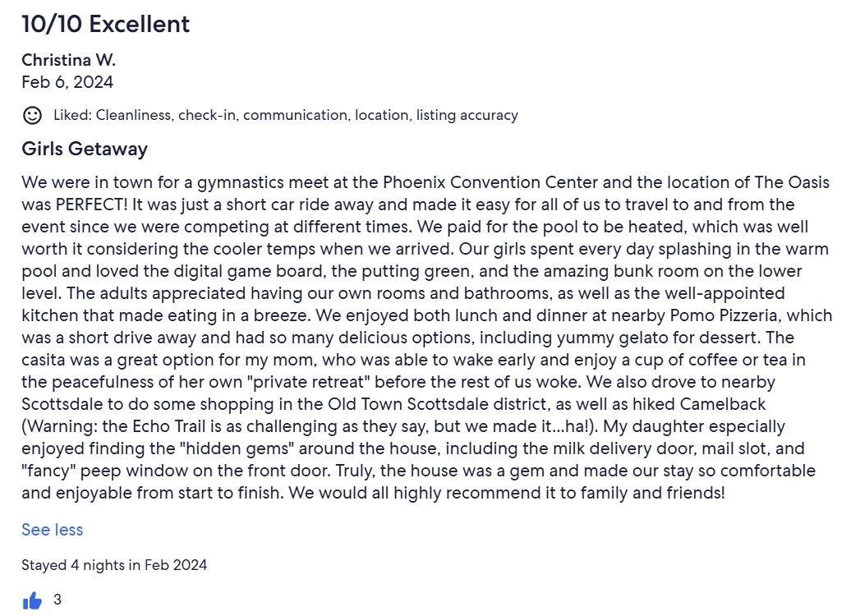860x616 pixels.
Task: Click the 10/10 Excellent rating heading
Action: point(105,24)
